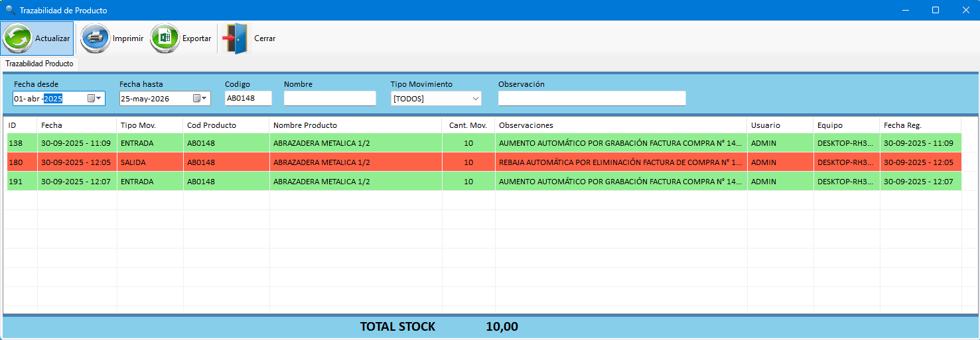Click the green Actualizar refresh icon
980x340 pixels.
click(x=18, y=38)
